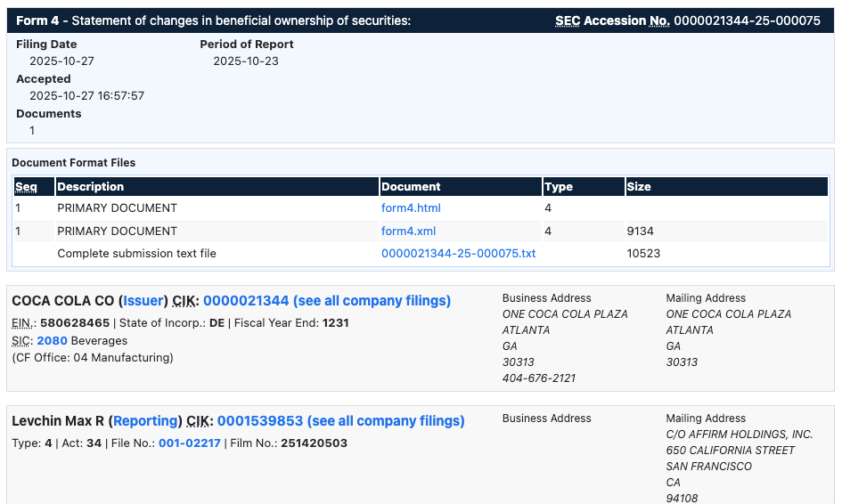Image resolution: width=842 pixels, height=504 pixels.
Task: Click the Description column header
Action: tap(90, 187)
